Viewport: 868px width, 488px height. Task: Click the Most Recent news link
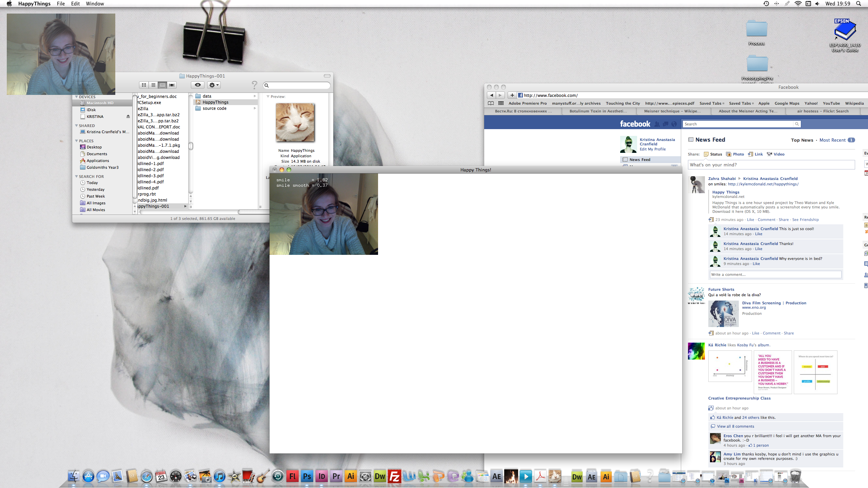coord(832,140)
